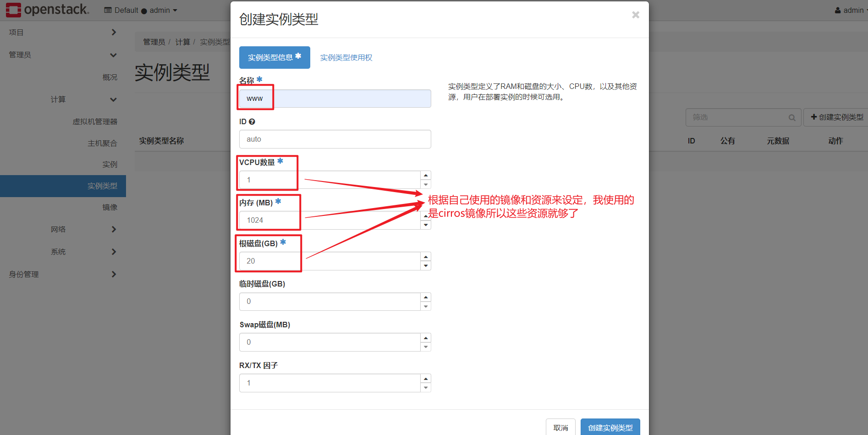Click the help icon next to the ID field

[x=253, y=121]
